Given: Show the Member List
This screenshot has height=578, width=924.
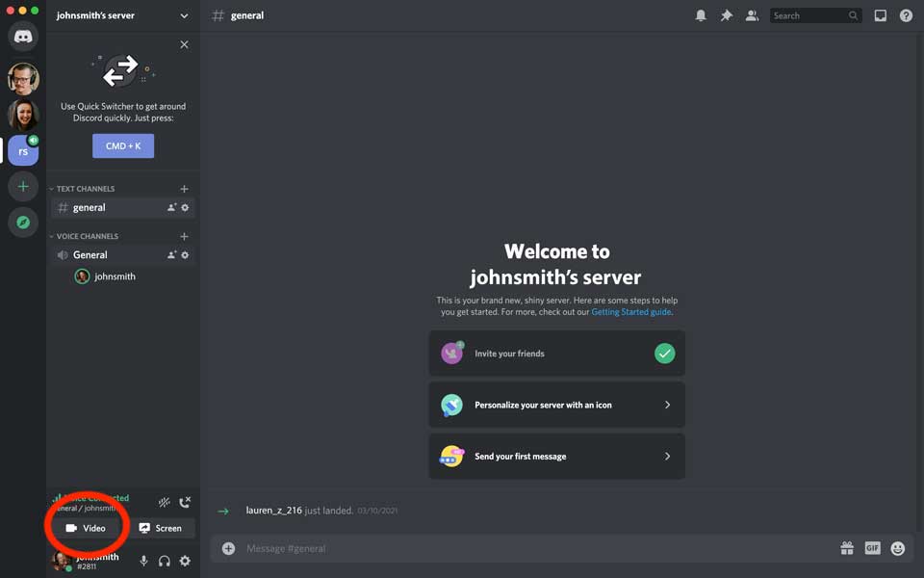Looking at the screenshot, I should click(752, 15).
